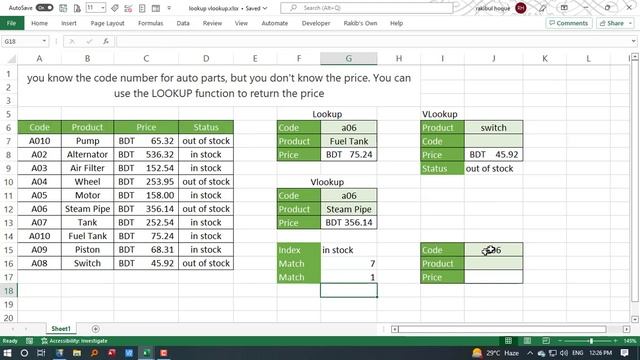The width and height of the screenshot is (640, 360).
Task: Switch to the Home ribbon tab
Action: pos(40,23)
